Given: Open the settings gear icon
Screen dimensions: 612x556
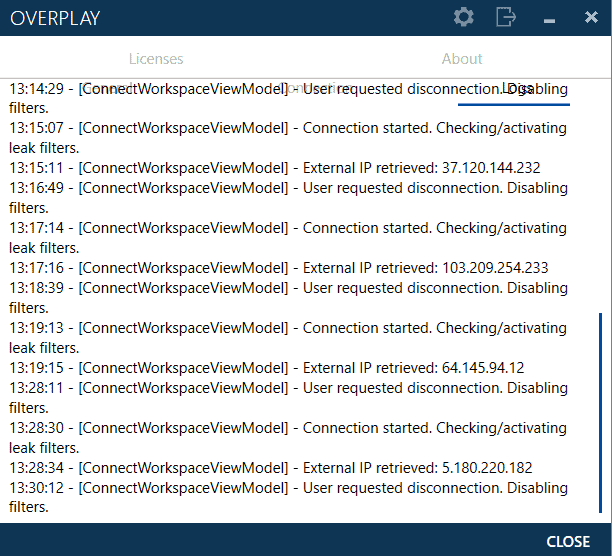Looking at the screenshot, I should click(x=464, y=17).
